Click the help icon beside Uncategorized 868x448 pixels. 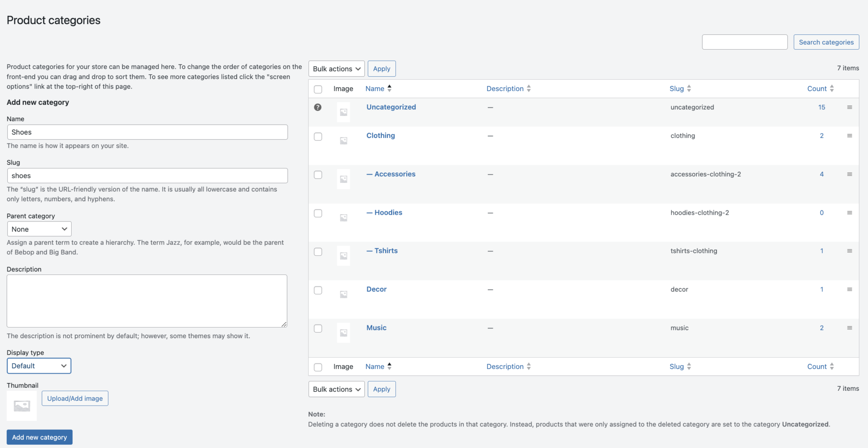coord(318,107)
